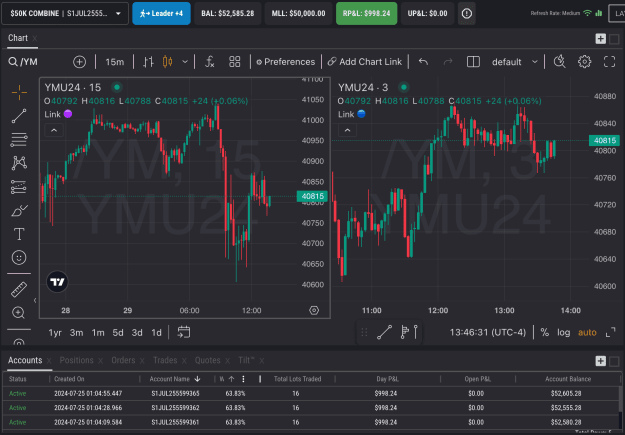Open the indicator templates grid icon
The height and width of the screenshot is (435, 625).
[235, 62]
